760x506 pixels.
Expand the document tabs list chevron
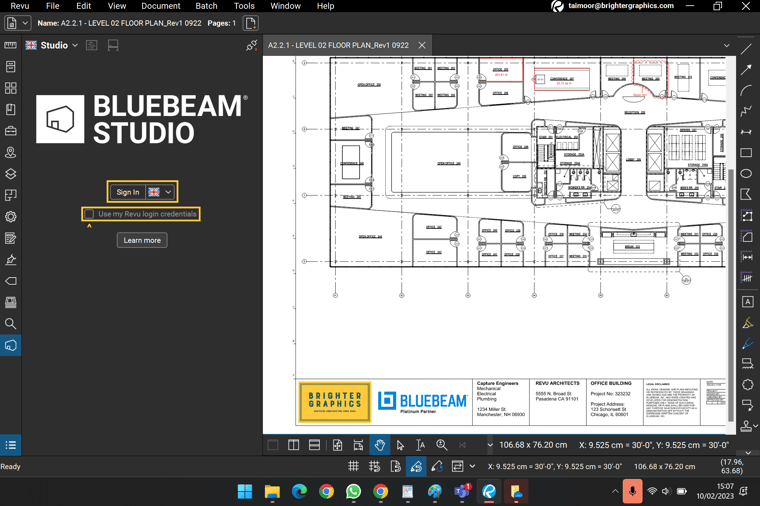pyautogui.click(x=727, y=46)
